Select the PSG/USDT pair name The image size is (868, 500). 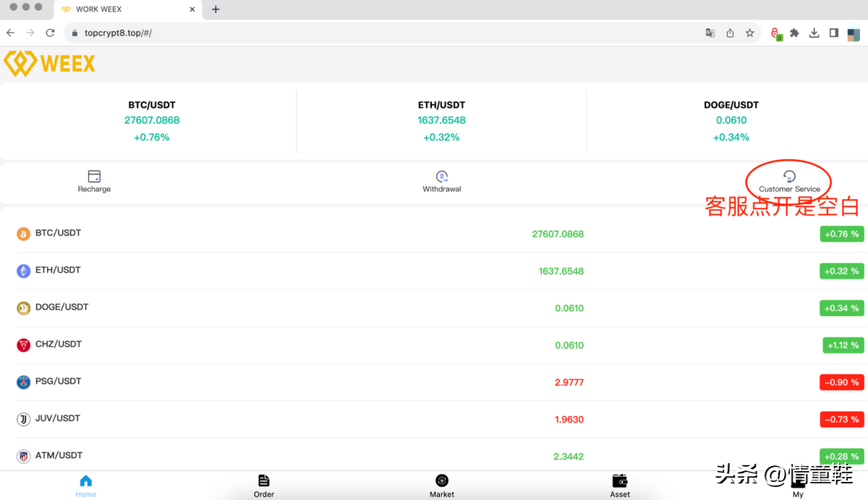point(59,381)
